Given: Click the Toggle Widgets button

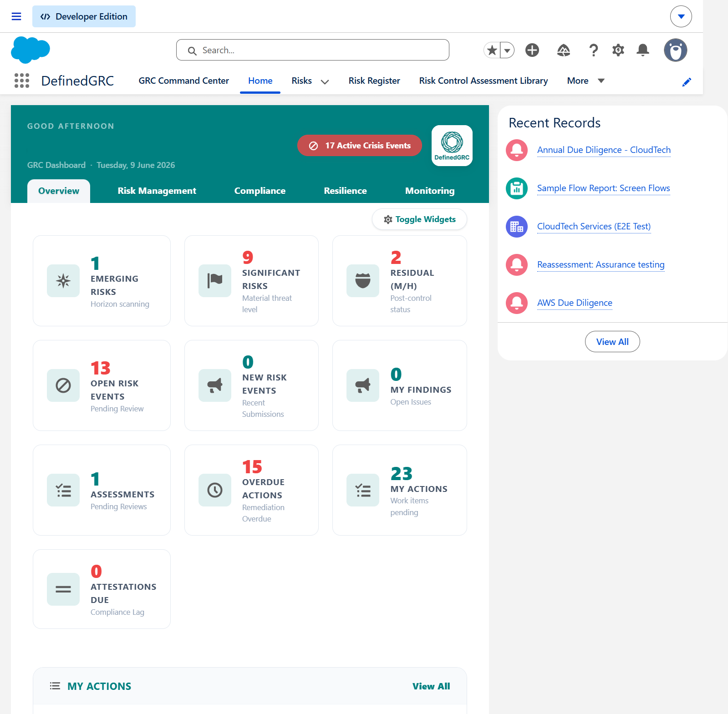Looking at the screenshot, I should click(419, 219).
